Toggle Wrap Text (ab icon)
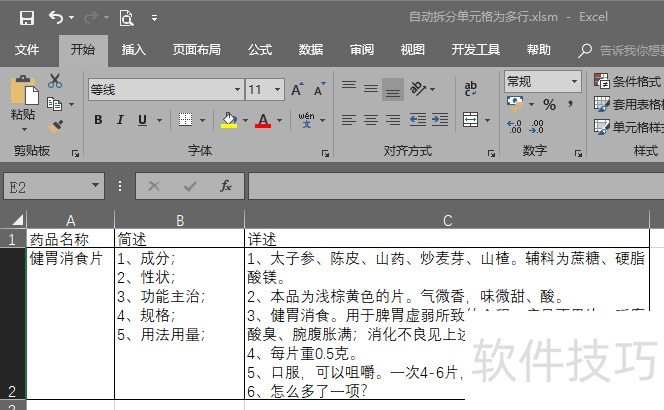 pos(470,89)
